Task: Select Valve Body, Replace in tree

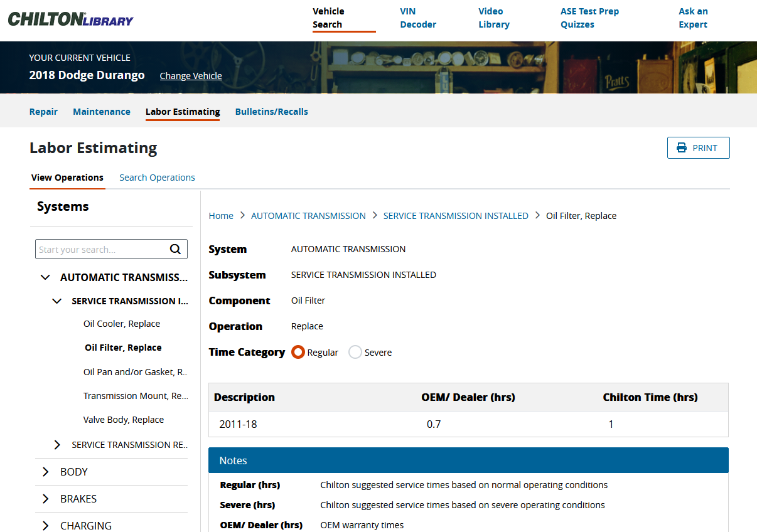Action: pyautogui.click(x=124, y=420)
